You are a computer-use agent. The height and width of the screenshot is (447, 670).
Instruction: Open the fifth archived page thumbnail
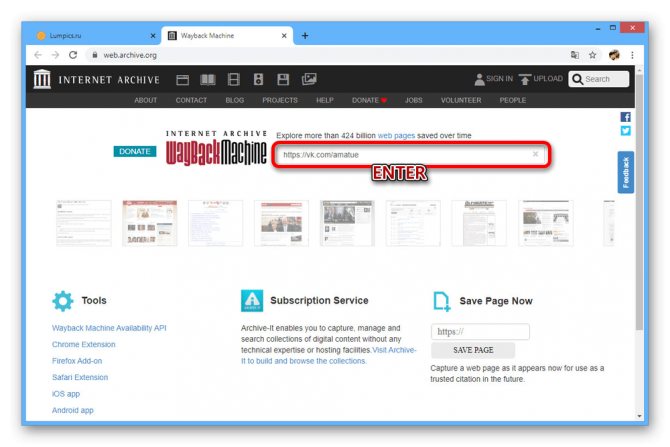347,223
